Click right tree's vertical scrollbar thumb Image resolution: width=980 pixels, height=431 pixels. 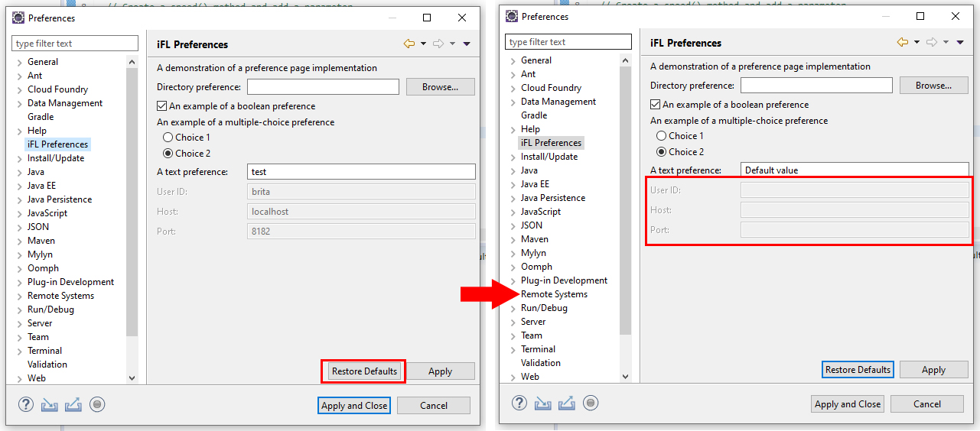[x=625, y=201]
